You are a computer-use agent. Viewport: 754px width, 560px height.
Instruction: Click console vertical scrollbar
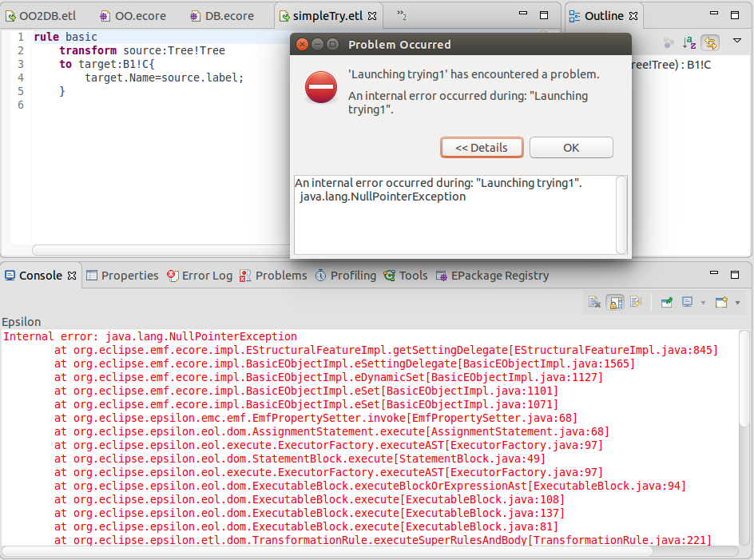[x=744, y=378]
